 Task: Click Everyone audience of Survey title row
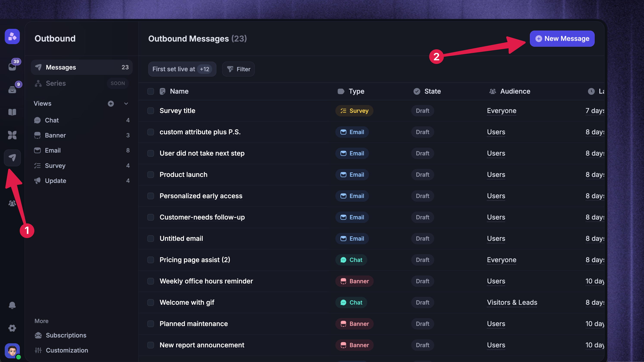click(x=501, y=111)
